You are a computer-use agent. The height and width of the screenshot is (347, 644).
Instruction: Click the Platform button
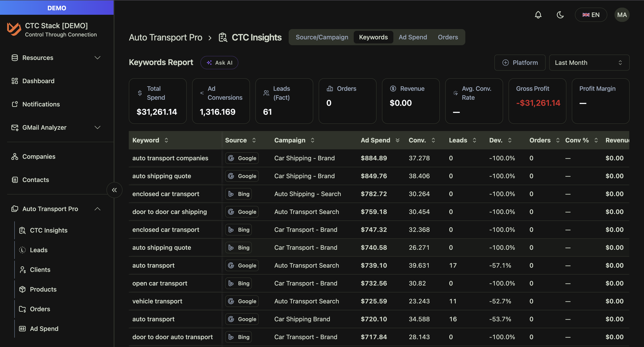pos(520,63)
